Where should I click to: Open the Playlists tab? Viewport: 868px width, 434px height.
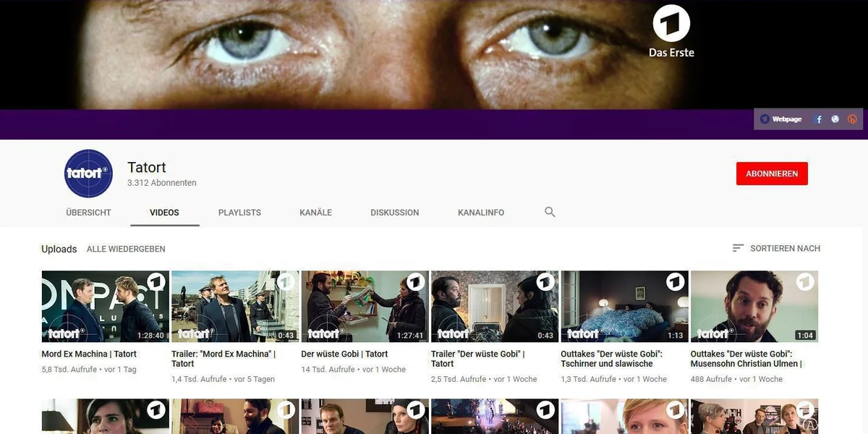tap(239, 213)
